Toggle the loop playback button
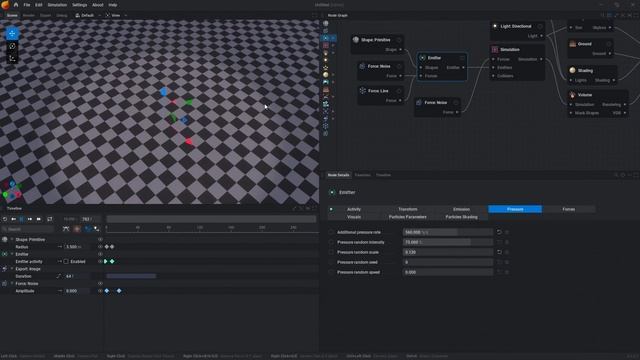Image resolution: width=640 pixels, height=360 pixels. tap(49, 219)
